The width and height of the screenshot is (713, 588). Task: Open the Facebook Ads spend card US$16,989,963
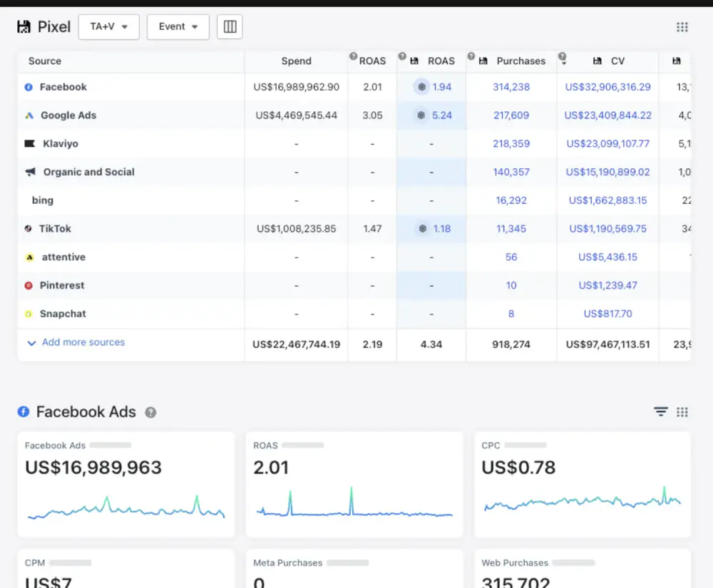126,485
